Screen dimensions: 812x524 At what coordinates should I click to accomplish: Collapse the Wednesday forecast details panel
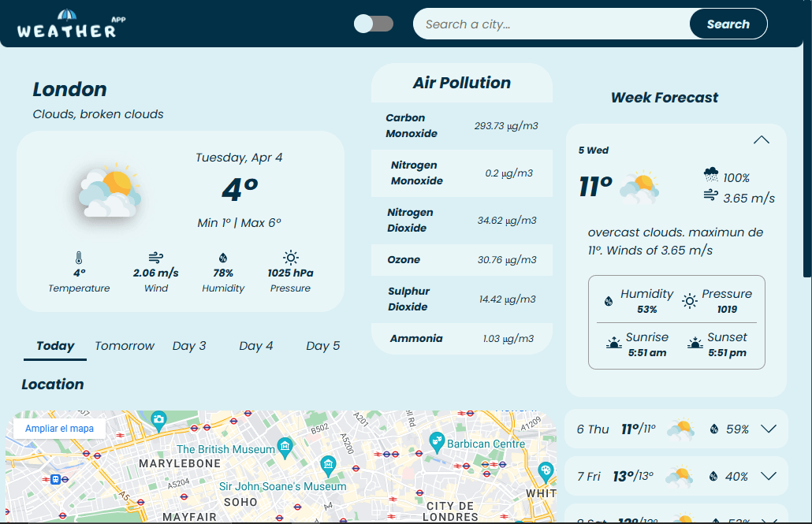tap(761, 139)
